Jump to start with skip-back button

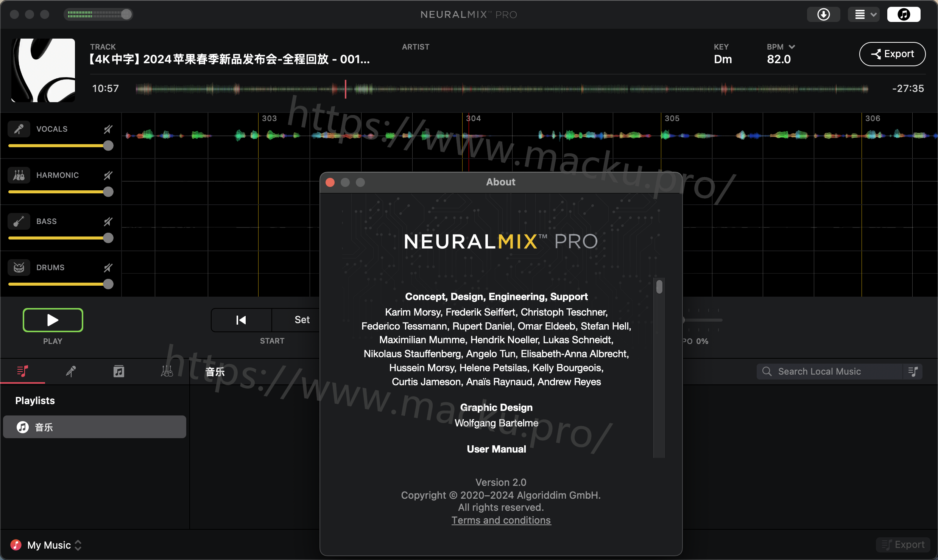click(241, 320)
